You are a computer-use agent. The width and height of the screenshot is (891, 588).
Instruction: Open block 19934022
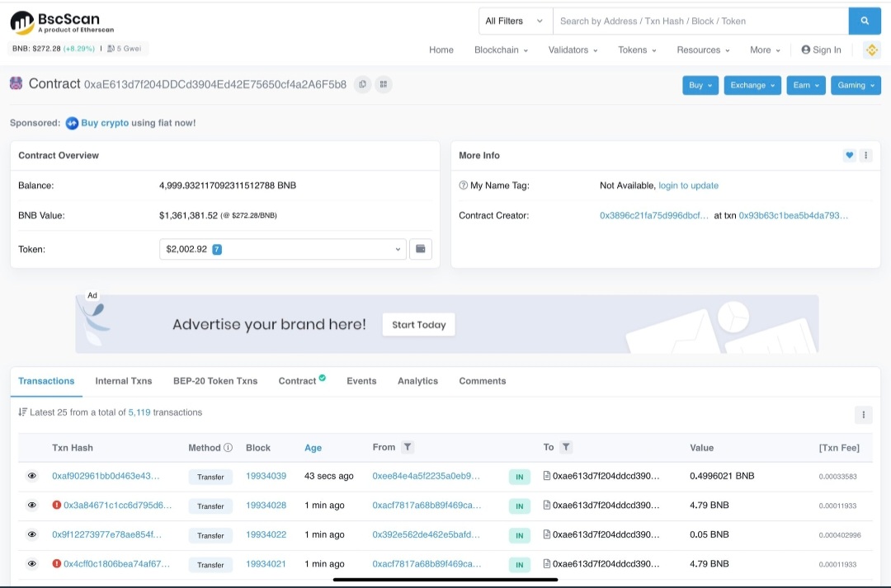266,534
